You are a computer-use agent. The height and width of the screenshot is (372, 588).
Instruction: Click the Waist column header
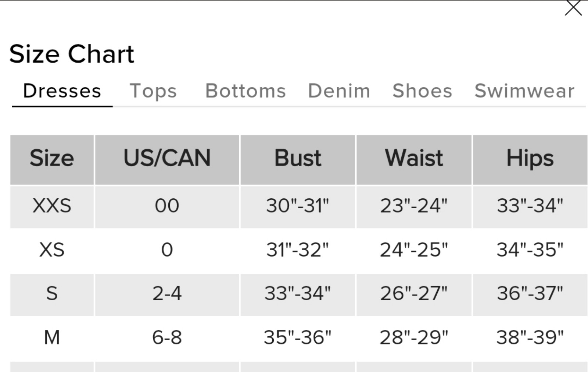pos(414,160)
